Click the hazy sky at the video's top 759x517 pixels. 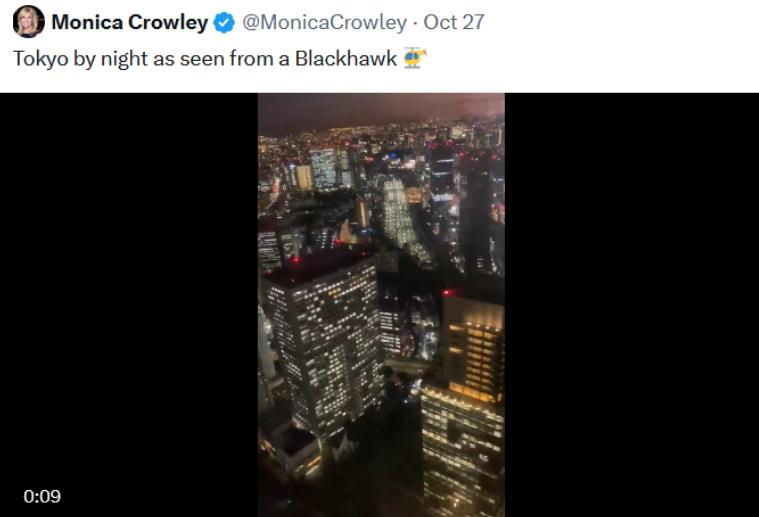coord(381,109)
